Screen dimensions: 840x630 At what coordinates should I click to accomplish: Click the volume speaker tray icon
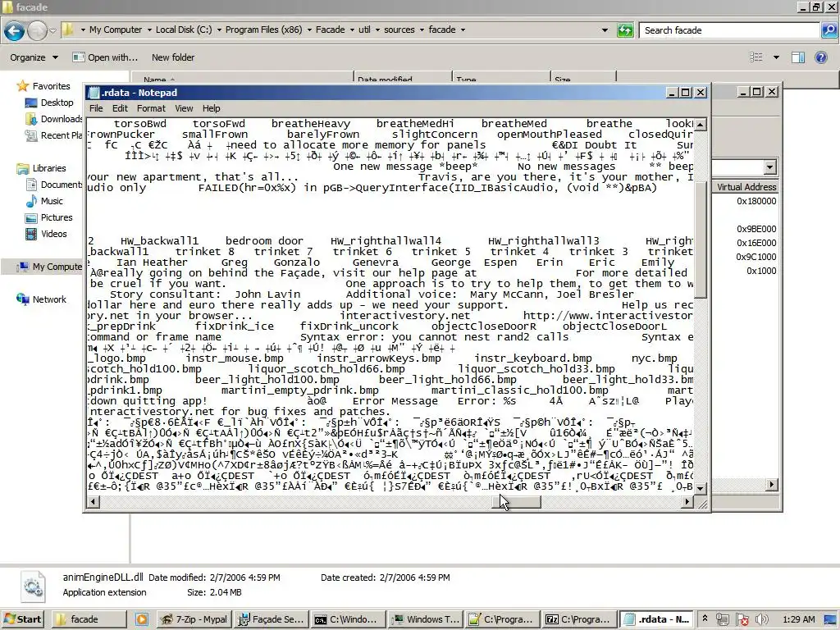pyautogui.click(x=762, y=619)
